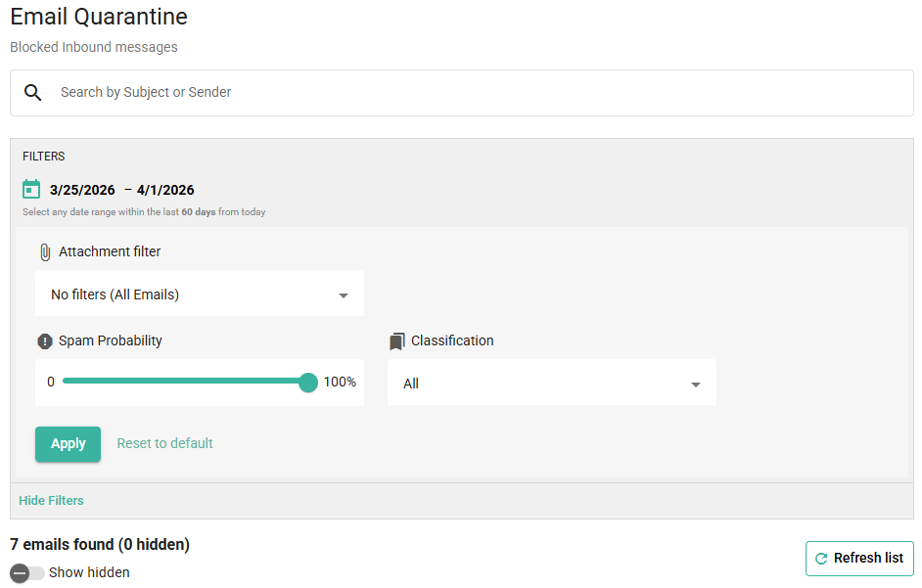
Task: Click the Spam Probability warning icon
Action: (x=45, y=341)
